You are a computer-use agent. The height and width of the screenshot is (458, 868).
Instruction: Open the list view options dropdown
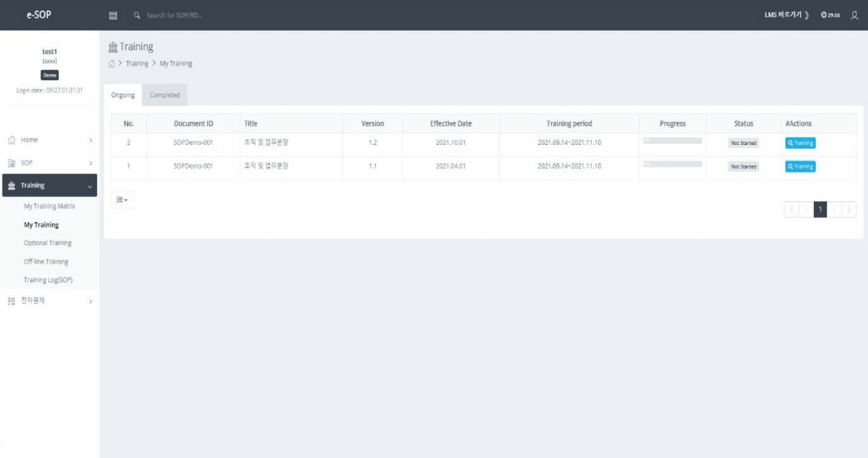coord(122,200)
